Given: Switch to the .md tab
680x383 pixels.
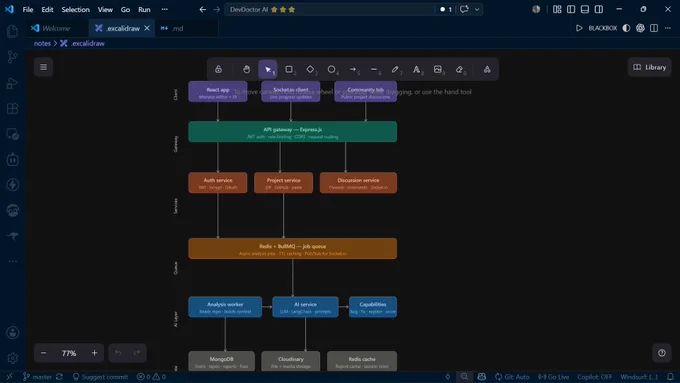Looking at the screenshot, I should point(178,28).
